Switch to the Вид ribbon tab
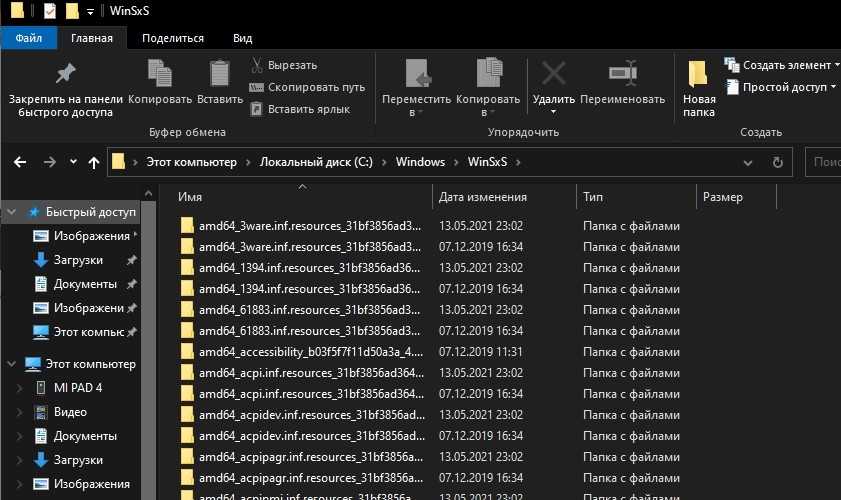Image resolution: width=841 pixels, height=500 pixels. point(242,38)
